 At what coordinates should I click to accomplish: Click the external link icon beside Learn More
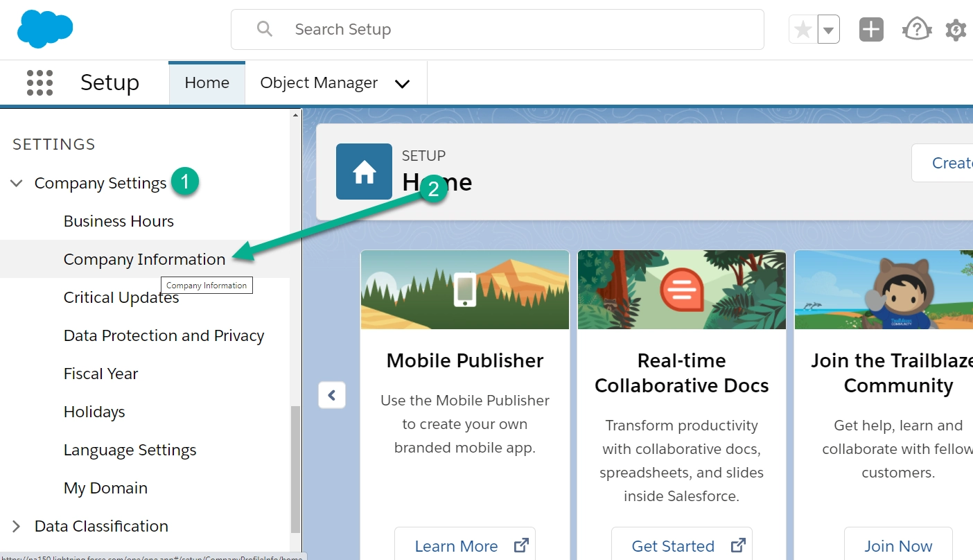click(521, 545)
